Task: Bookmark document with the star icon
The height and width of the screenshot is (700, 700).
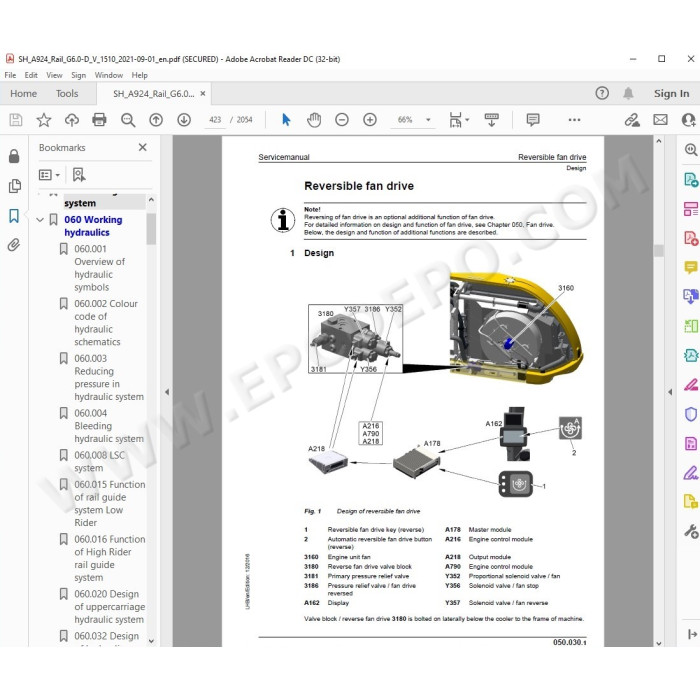Action: point(44,120)
